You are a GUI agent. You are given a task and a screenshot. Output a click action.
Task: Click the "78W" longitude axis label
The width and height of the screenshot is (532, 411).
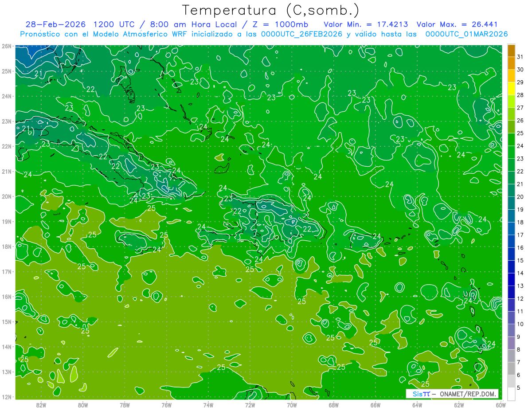(125, 404)
